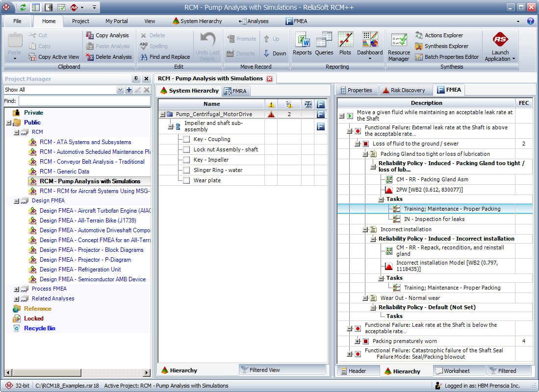Toggle the Wear plate checkbox
Image resolution: width=539 pixels, height=392 pixels.
(x=186, y=180)
